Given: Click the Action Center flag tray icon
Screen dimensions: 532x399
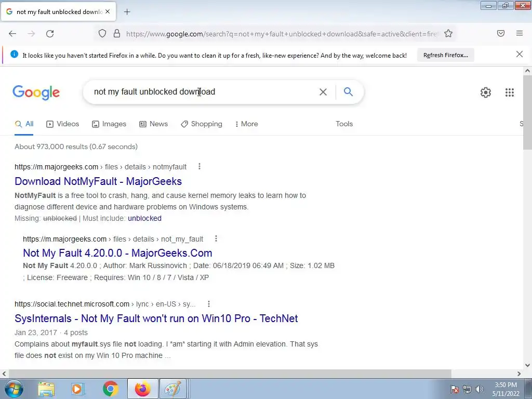Looking at the screenshot, I should coord(455,389).
